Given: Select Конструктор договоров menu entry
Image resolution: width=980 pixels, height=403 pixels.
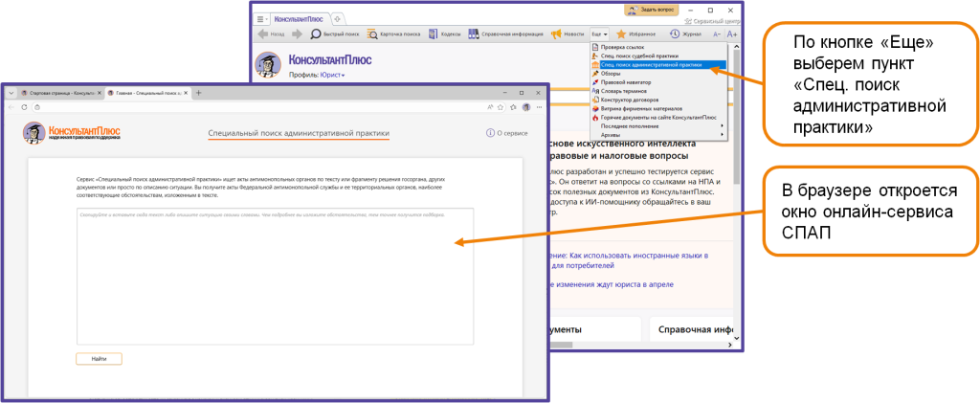Looking at the screenshot, I should click(658, 100).
